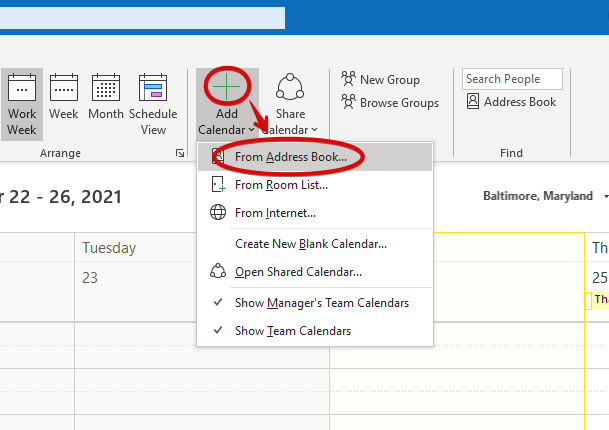Toggle Show Manager's Team Calendars checkmark
Viewport: 609px width, 430px height.
(x=218, y=303)
